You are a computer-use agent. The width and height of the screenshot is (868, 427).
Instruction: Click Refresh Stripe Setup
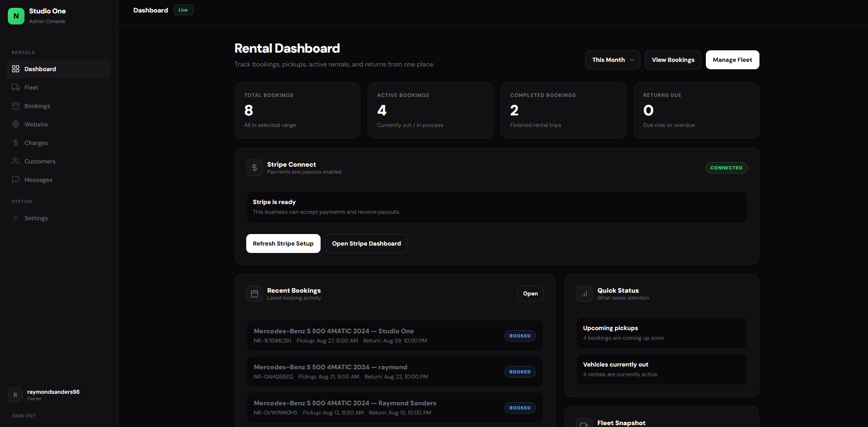tap(283, 244)
